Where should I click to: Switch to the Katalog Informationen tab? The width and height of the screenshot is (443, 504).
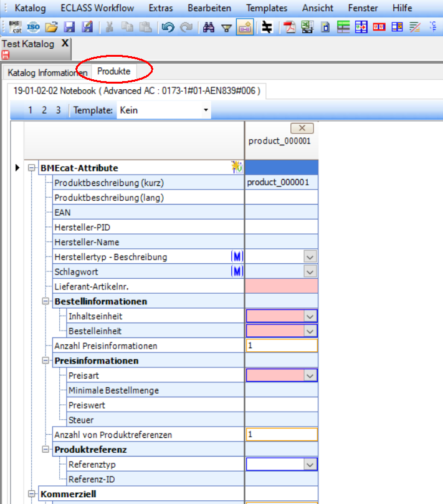(x=46, y=72)
